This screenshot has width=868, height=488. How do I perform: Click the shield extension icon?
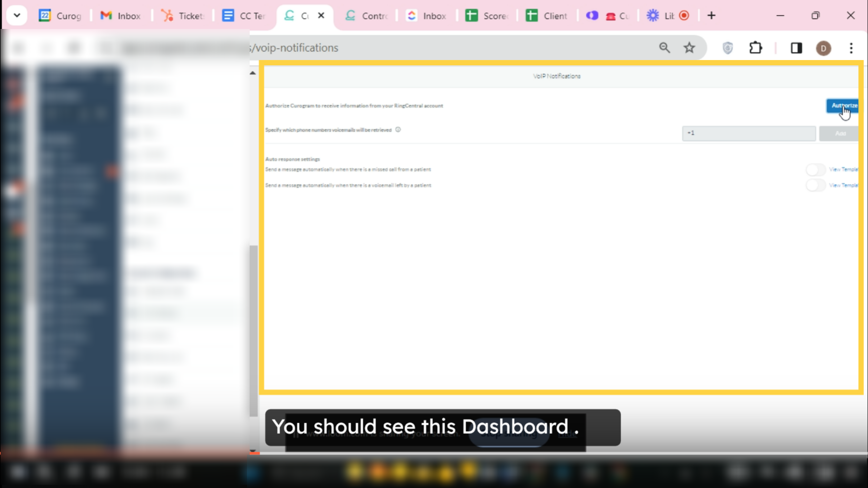pyautogui.click(x=727, y=48)
